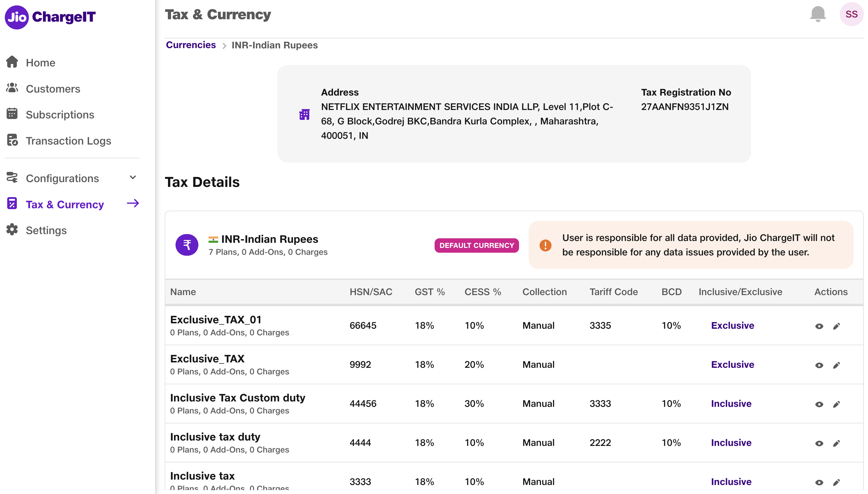
Task: Click the Actions column header
Action: point(831,292)
